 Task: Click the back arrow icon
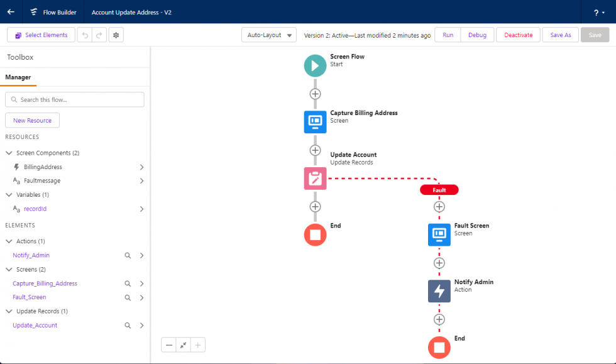click(x=11, y=12)
